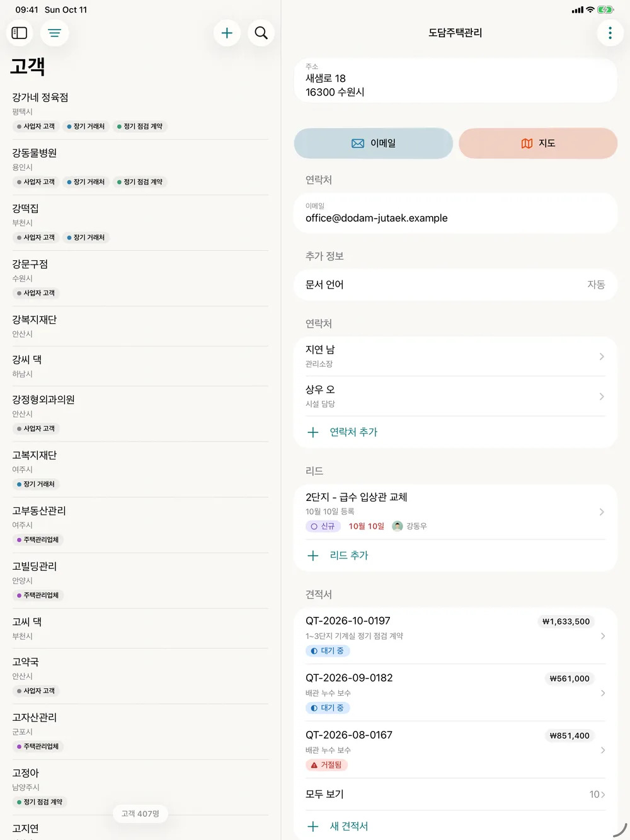Select customer 고자산관리
The image size is (630, 840).
pos(140,731)
